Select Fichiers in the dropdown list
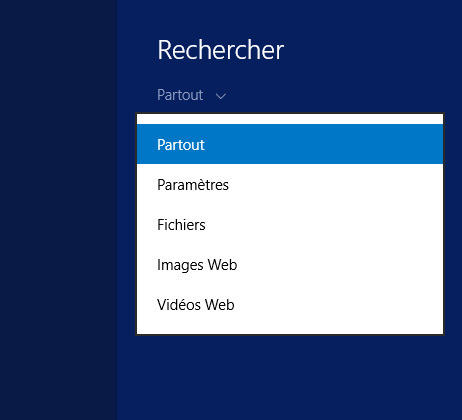This screenshot has height=420, width=462. tap(290, 224)
